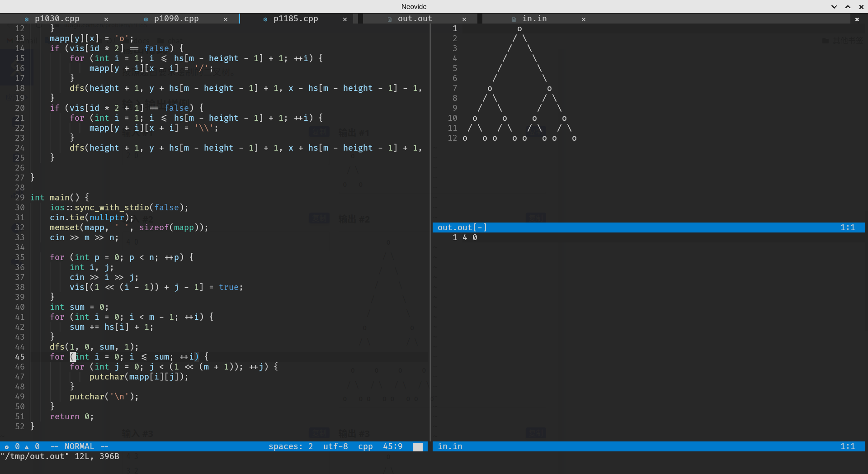This screenshot has width=868, height=474.
Task: Click the in.in window statusline label
Action: pos(450,446)
